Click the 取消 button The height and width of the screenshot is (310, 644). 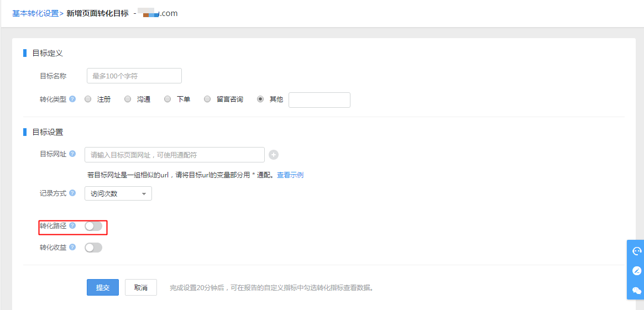(x=141, y=288)
